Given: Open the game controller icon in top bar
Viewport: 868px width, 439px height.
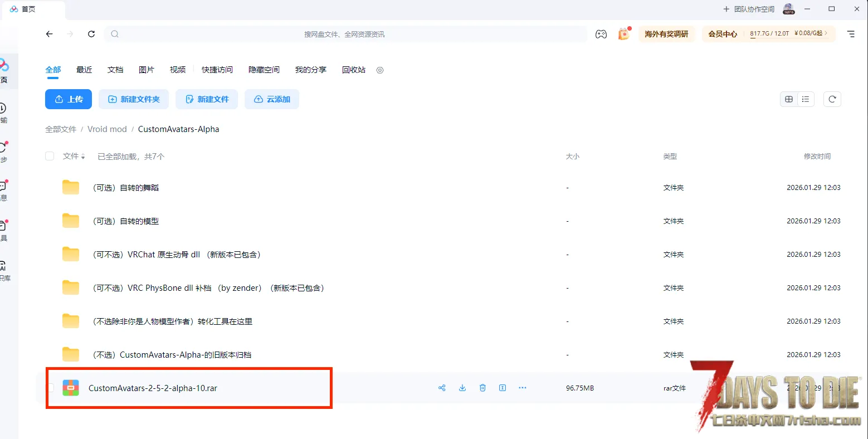Looking at the screenshot, I should 601,34.
